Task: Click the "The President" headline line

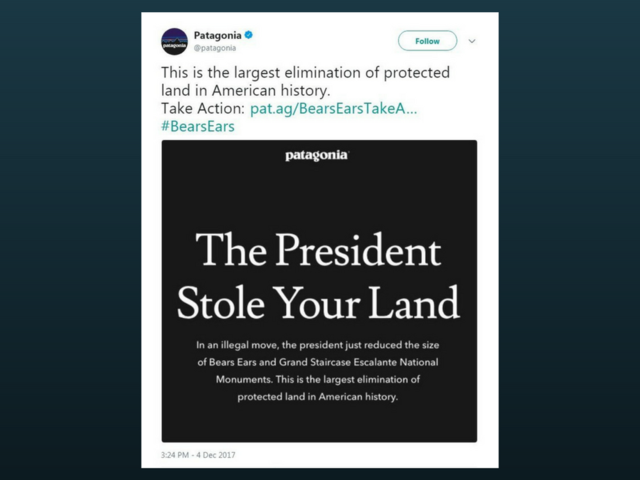Action: coord(318,250)
